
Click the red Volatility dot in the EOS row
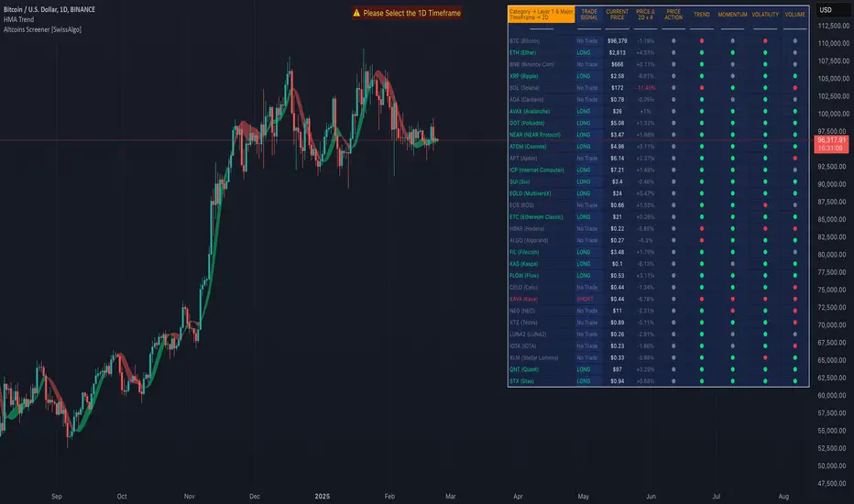765,205
